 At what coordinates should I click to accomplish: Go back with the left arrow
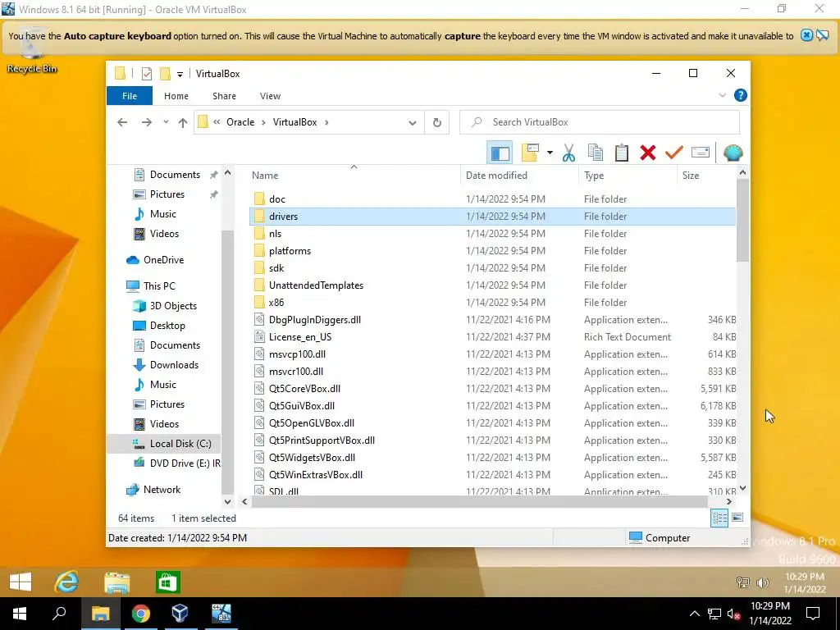coord(122,123)
